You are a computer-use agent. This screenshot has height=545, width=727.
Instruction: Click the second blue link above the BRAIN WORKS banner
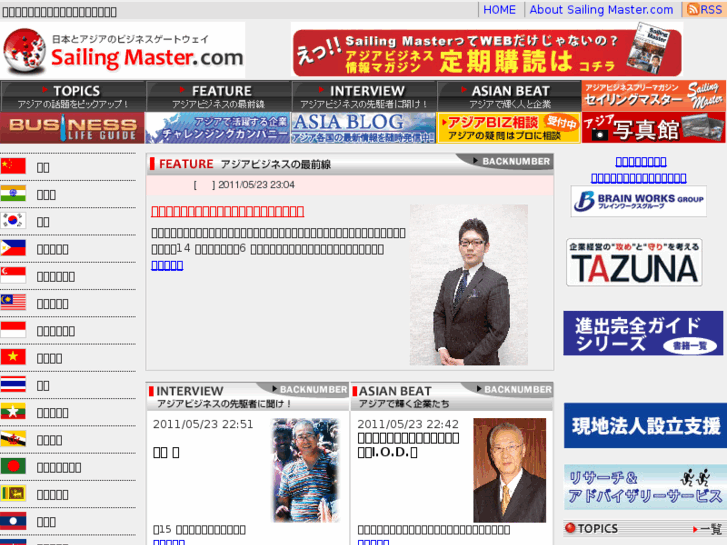click(x=638, y=178)
